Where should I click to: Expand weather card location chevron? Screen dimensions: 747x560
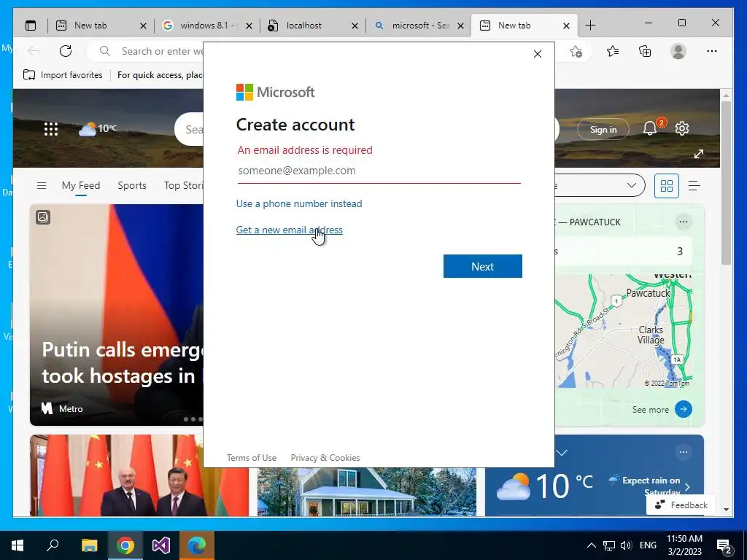562,452
